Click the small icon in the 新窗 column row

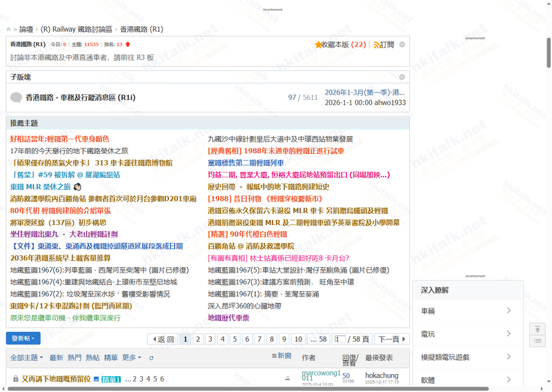click(287, 379)
